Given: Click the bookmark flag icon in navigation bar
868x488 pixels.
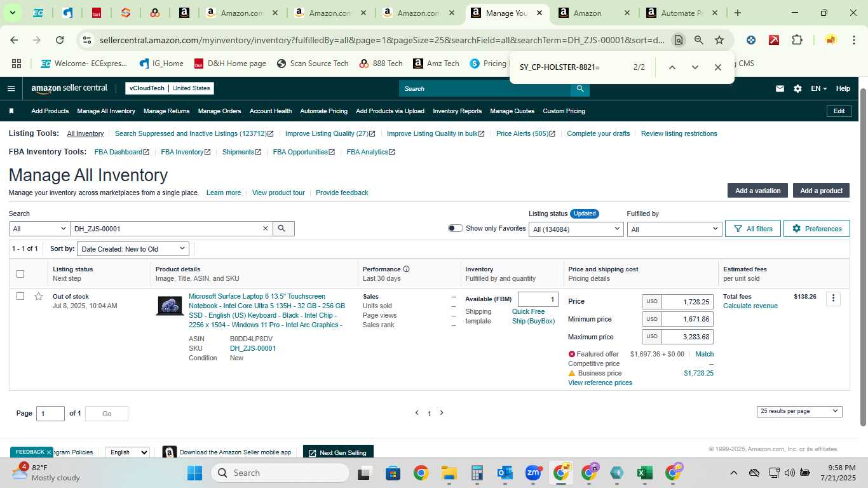Looking at the screenshot, I should (x=11, y=111).
